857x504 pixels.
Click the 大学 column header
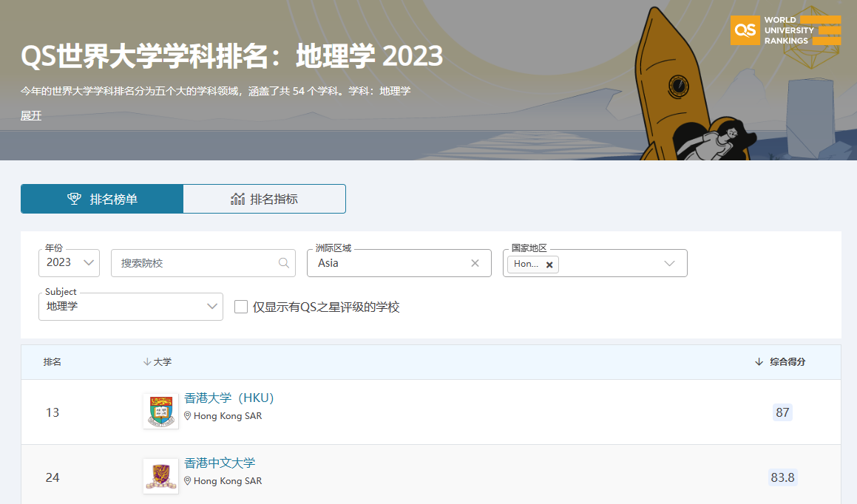163,362
